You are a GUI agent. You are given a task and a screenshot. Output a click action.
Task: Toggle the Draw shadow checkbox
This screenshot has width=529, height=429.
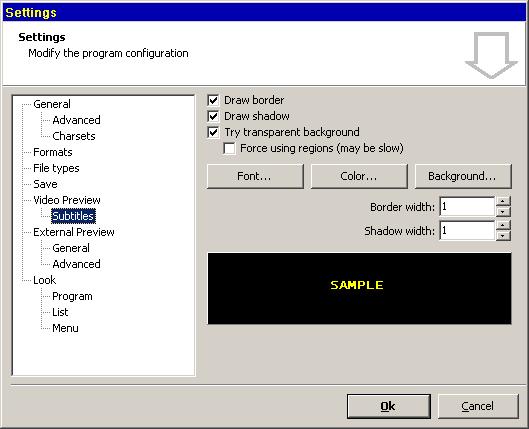tap(213, 116)
